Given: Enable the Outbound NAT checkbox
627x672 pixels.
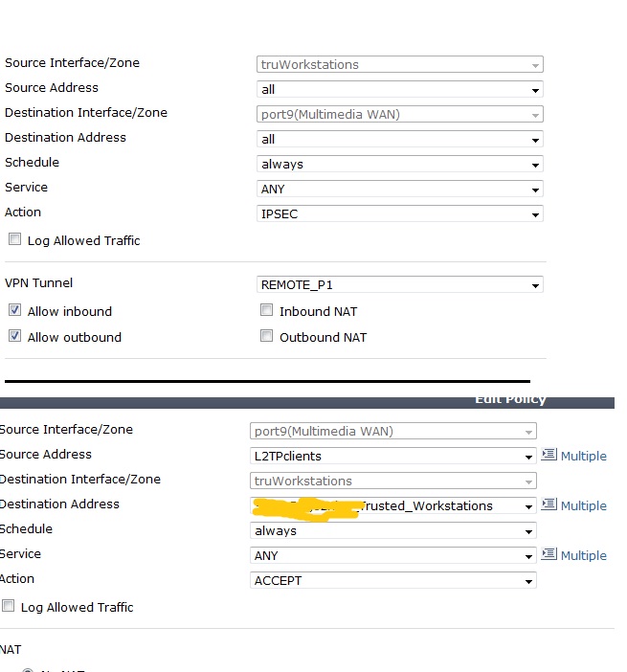Looking at the screenshot, I should 267,336.
